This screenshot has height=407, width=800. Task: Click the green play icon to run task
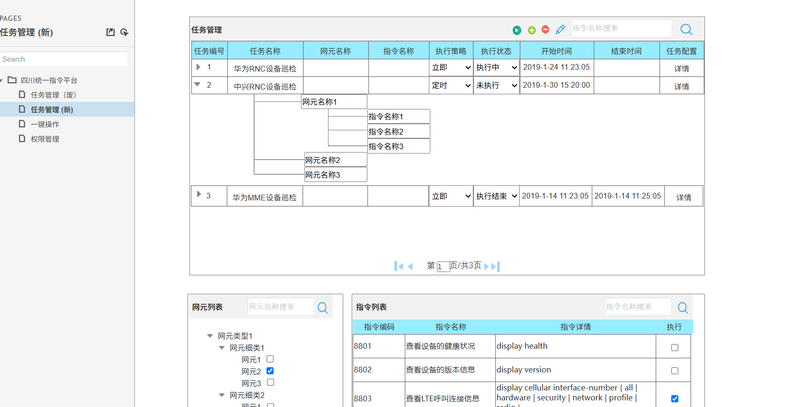click(517, 30)
